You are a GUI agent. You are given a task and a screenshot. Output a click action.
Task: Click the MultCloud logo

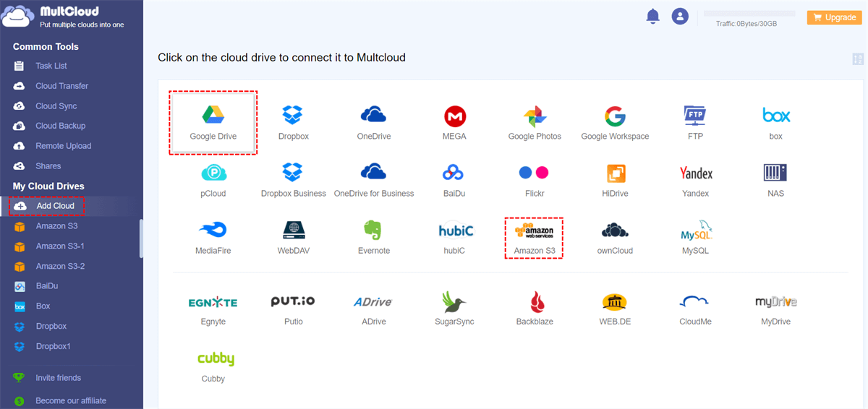point(64,17)
